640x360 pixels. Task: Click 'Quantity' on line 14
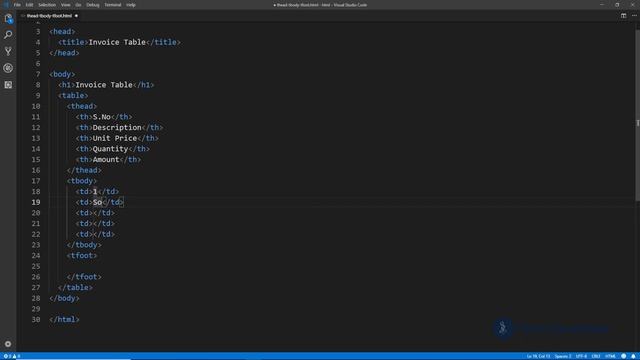(110, 149)
